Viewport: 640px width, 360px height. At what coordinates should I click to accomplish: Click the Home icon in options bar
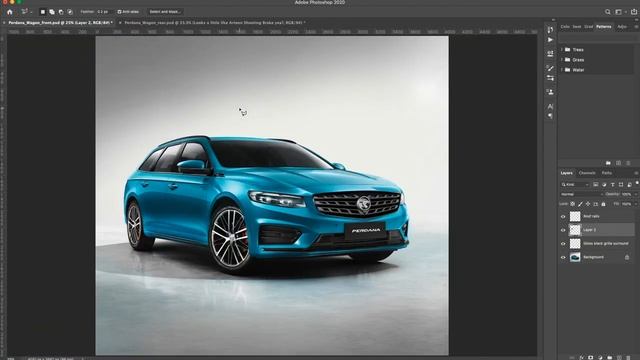[x=9, y=12]
